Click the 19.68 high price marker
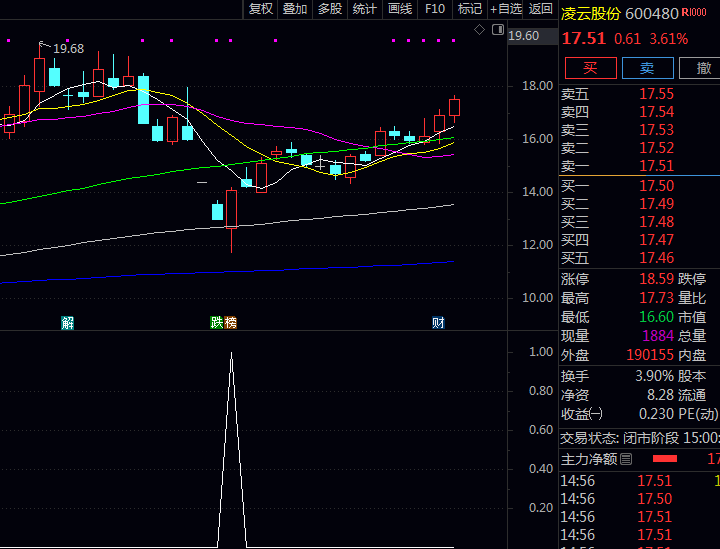This screenshot has height=549, width=720. coord(68,49)
